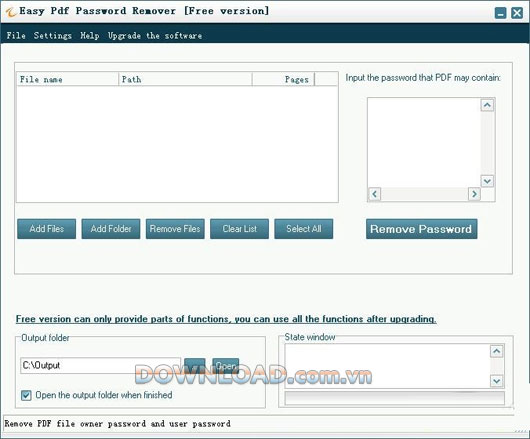530x439 pixels.
Task: Minimize the Easy Pdf Password Remover window
Action: point(500,13)
